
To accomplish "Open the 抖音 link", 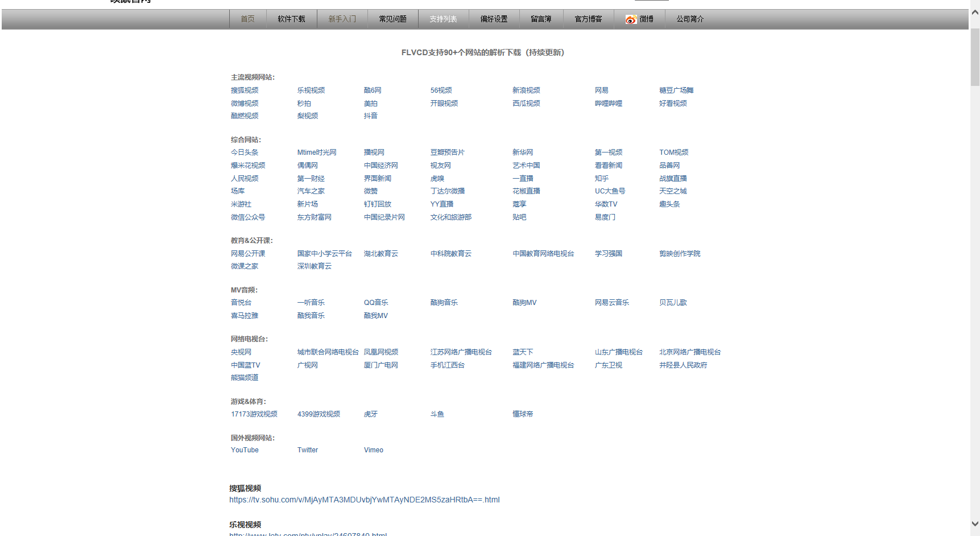I will (x=371, y=116).
